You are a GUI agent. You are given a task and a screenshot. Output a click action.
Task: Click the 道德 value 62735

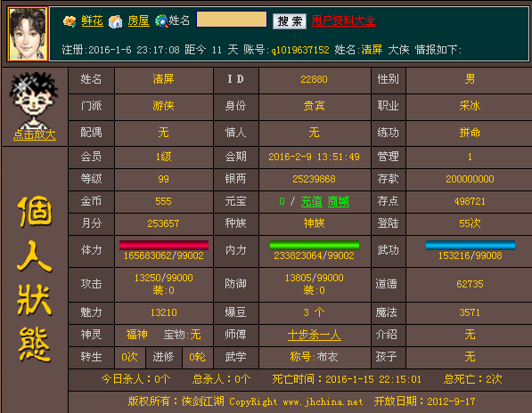[470, 284]
